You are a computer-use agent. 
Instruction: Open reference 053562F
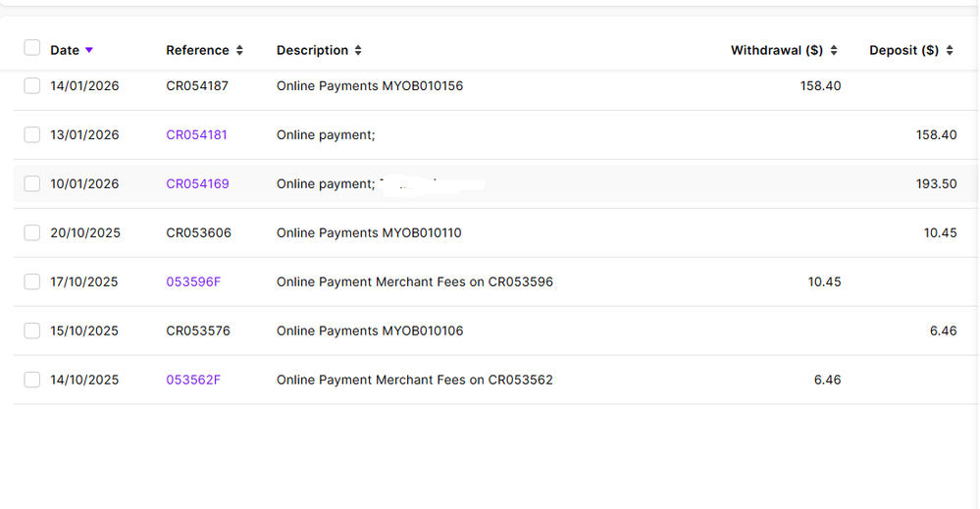[193, 380]
